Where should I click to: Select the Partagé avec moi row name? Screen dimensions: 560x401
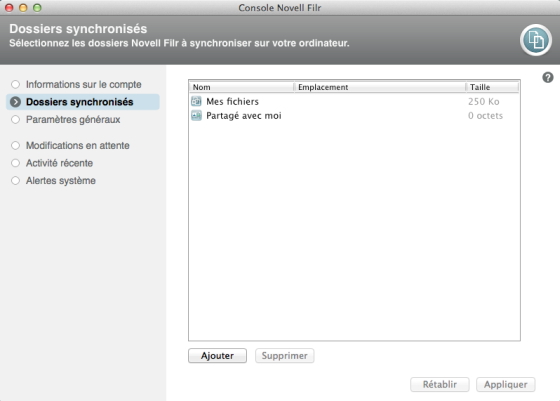(244, 116)
